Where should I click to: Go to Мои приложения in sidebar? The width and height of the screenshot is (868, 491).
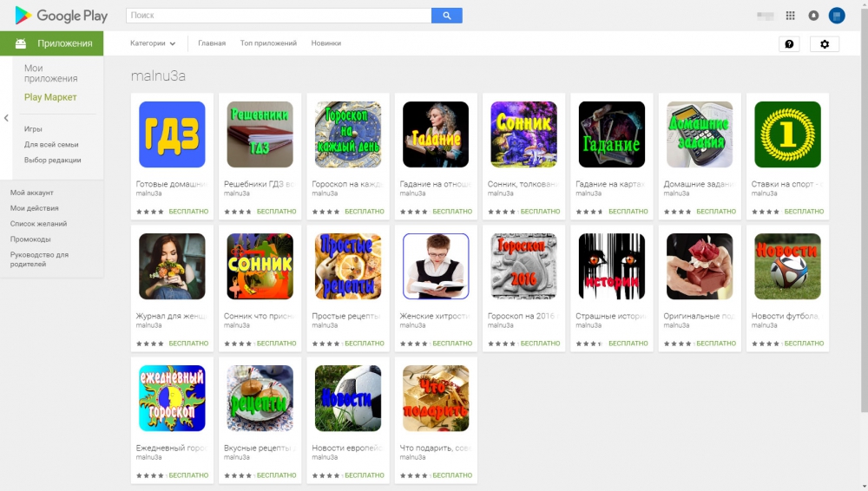(51, 73)
